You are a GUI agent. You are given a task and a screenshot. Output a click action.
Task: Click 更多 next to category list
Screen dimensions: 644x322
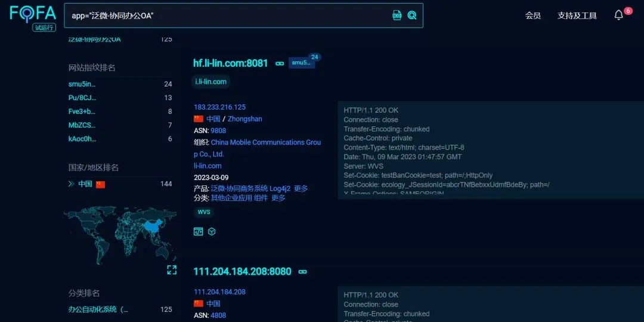[x=278, y=198]
